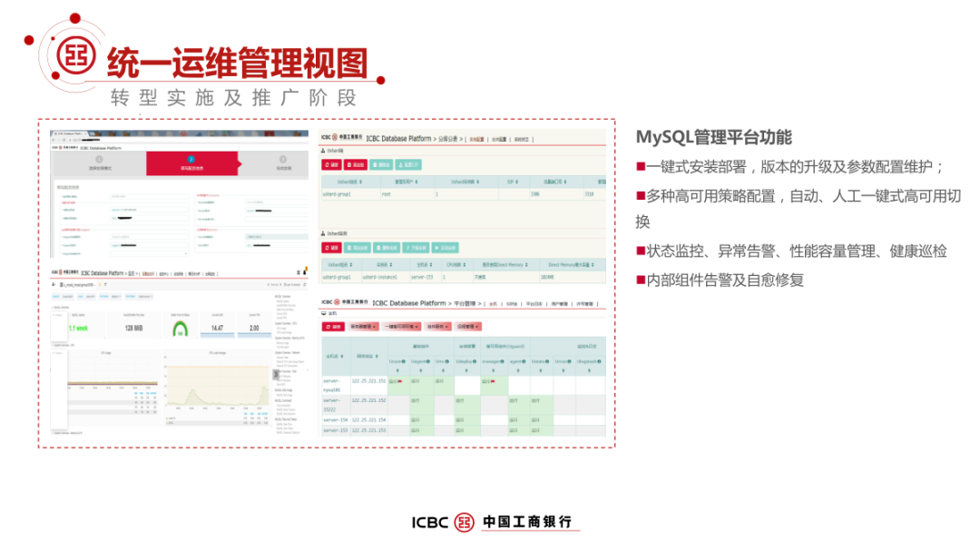980x551 pixels.
Task: Click red flag in manager cell of server-mysql01
Action: coord(493,381)
